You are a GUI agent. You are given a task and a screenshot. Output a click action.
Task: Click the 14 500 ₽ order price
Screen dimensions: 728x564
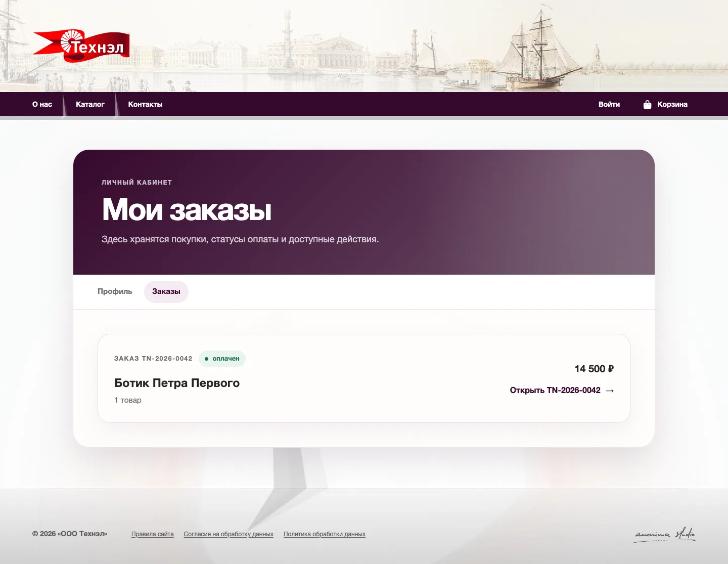594,369
